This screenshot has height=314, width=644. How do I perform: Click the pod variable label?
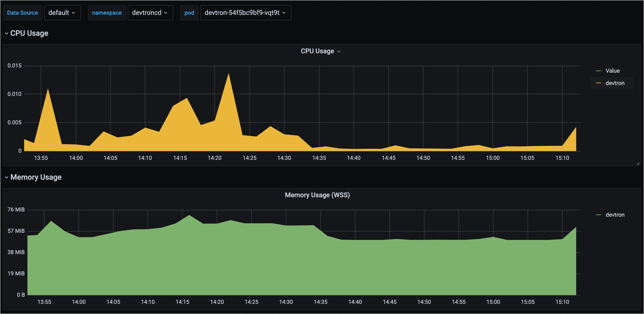point(189,13)
